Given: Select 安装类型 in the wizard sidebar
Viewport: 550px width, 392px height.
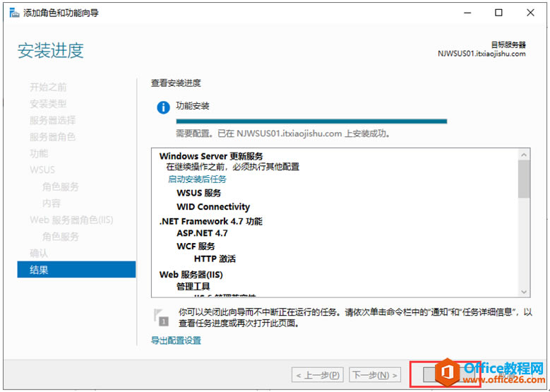Looking at the screenshot, I should 48,104.
